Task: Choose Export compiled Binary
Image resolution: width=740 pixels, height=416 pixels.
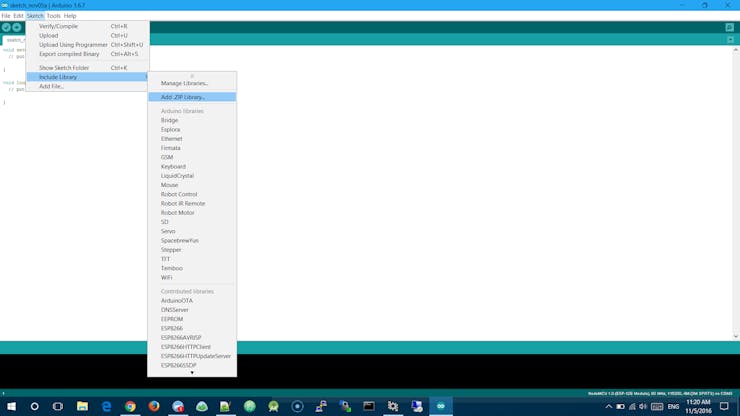Action: 88,54
